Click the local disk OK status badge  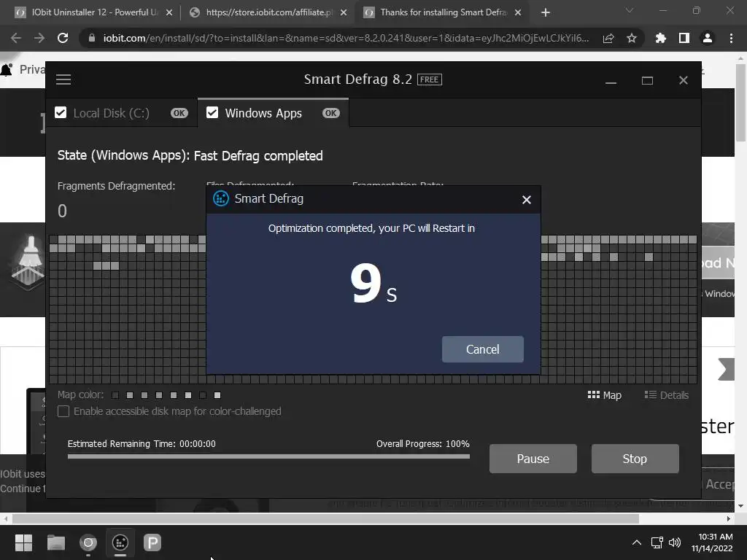point(179,113)
